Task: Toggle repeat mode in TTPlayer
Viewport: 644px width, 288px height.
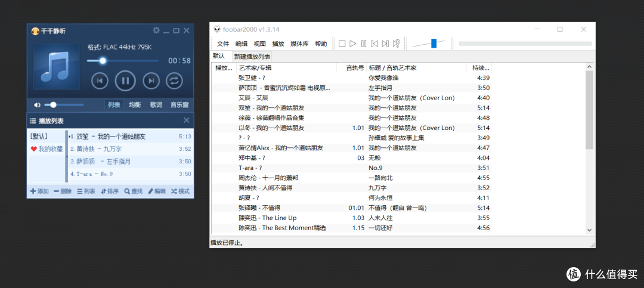Action: click(x=174, y=80)
